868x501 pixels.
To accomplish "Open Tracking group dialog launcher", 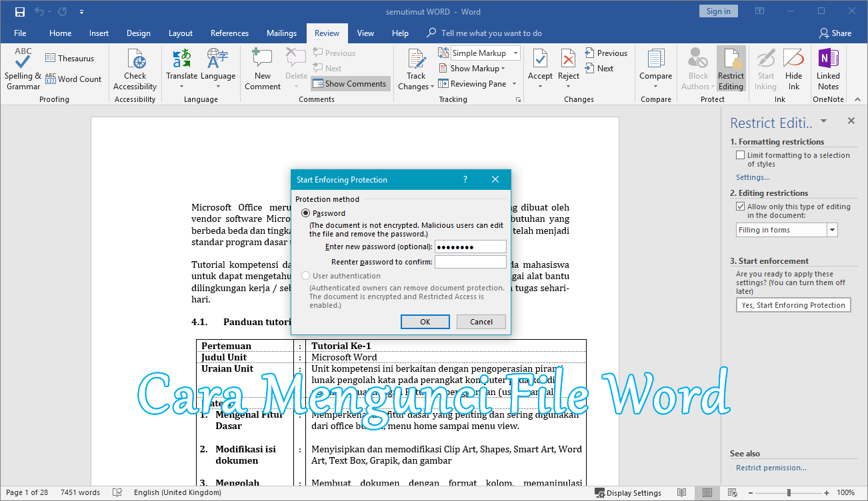I will click(519, 100).
